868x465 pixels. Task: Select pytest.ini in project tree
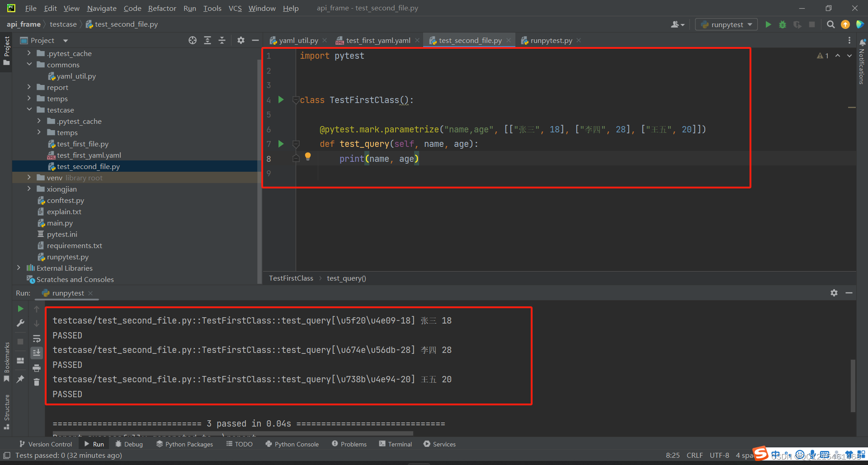[x=57, y=234]
